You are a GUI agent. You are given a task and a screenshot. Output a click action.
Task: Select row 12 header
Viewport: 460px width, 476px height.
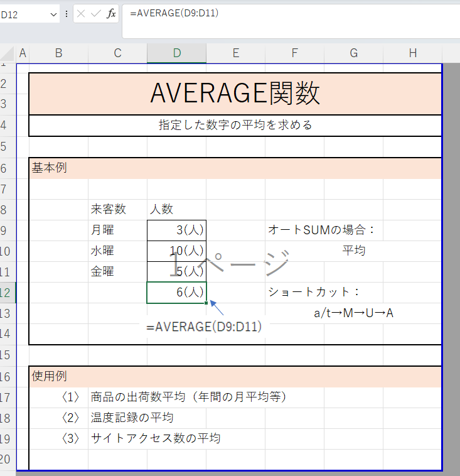tap(8, 293)
